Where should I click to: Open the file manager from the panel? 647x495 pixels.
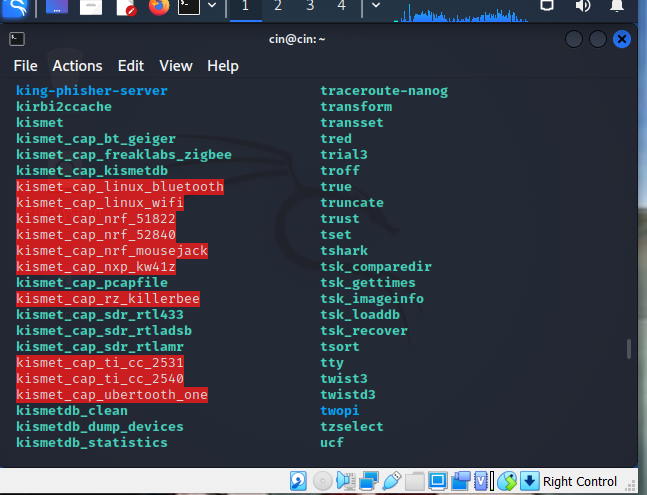91,7
